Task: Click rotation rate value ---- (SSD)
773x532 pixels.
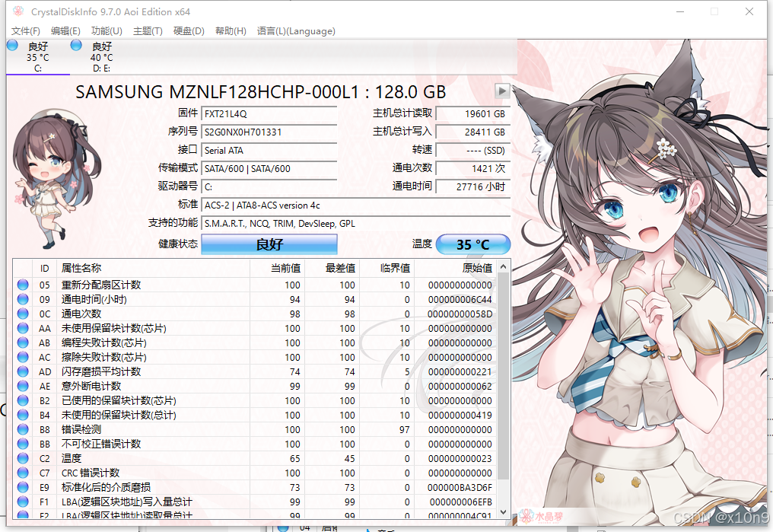Action: [x=473, y=151]
